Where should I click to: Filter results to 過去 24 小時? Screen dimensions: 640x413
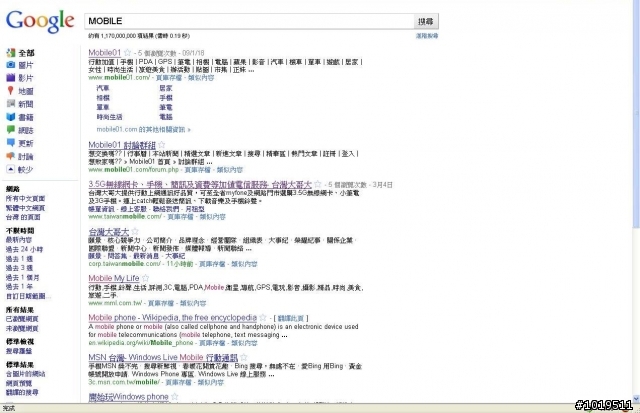click(24, 249)
